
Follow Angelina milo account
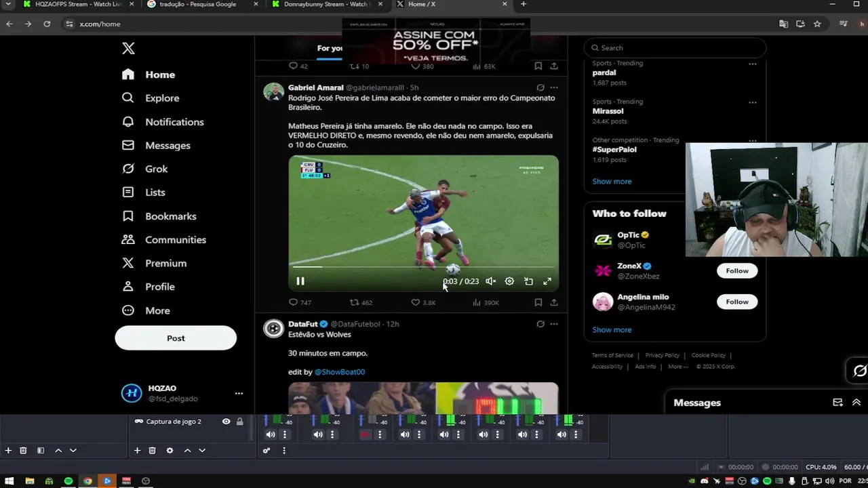pos(737,302)
